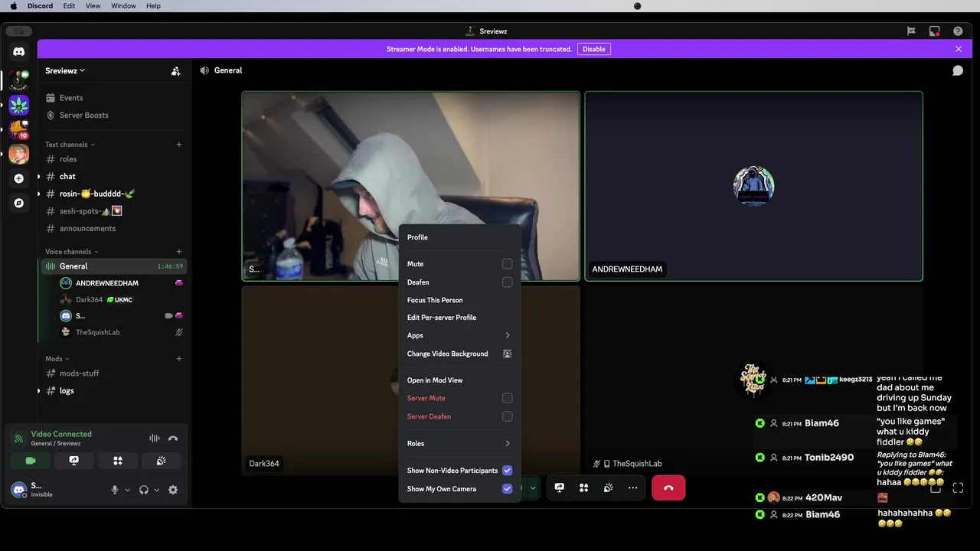Image resolution: width=980 pixels, height=551 pixels.
Task: Toggle the Server Mute checkbox
Action: (x=507, y=398)
